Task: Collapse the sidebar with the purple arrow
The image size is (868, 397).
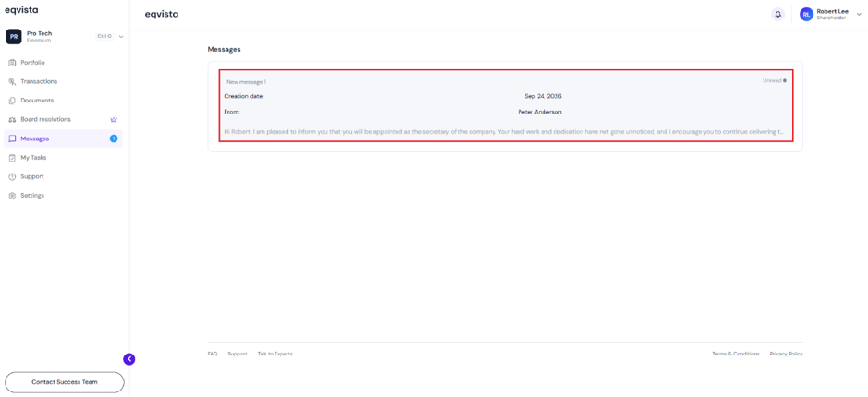Action: coord(129,359)
